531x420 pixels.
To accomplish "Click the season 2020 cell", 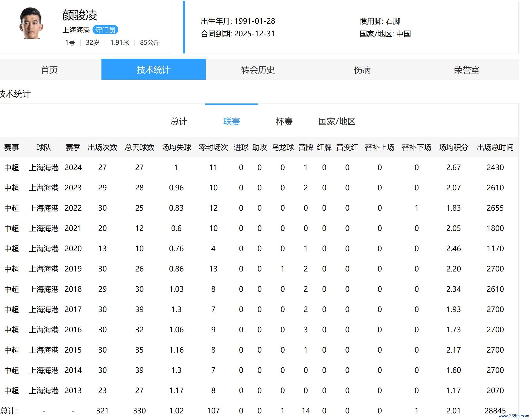I will pyautogui.click(x=73, y=249).
